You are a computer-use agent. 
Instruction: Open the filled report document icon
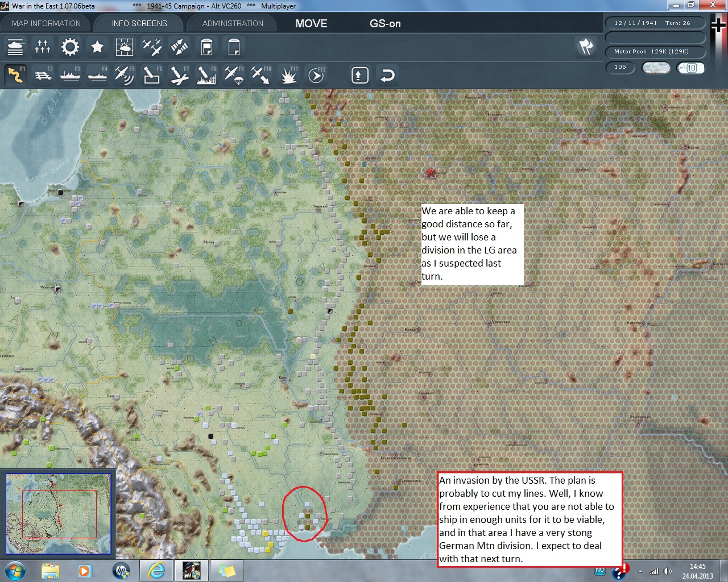206,47
